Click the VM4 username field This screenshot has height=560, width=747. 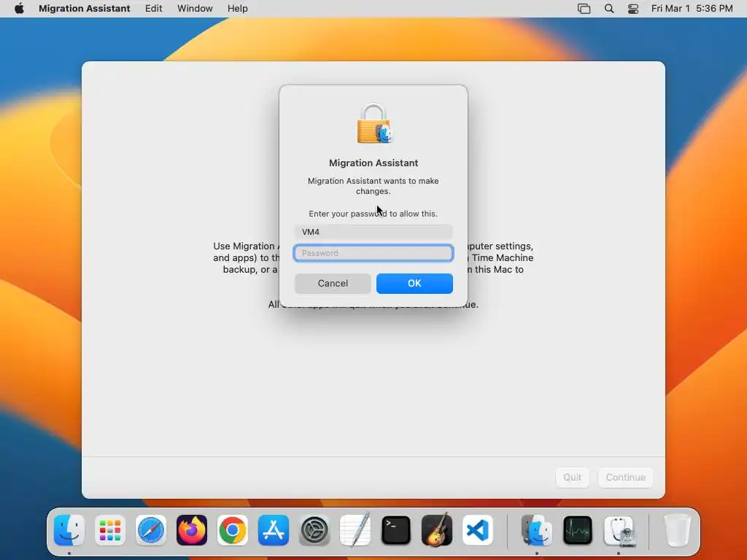(x=373, y=232)
